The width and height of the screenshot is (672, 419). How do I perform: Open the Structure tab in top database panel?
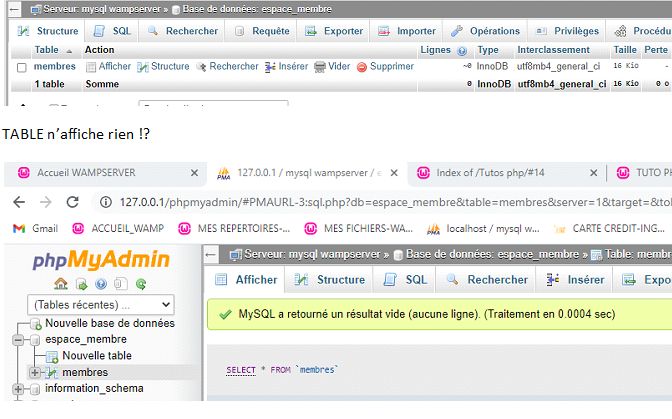[x=48, y=31]
